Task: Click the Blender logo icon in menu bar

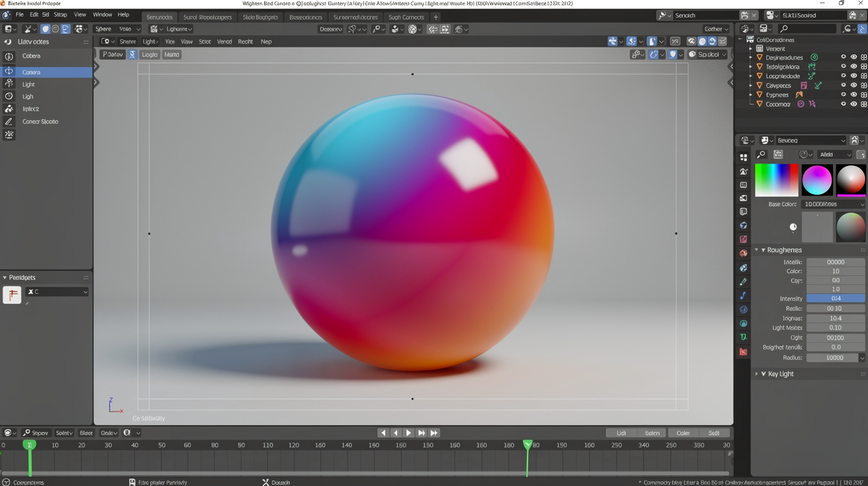Action: point(6,15)
